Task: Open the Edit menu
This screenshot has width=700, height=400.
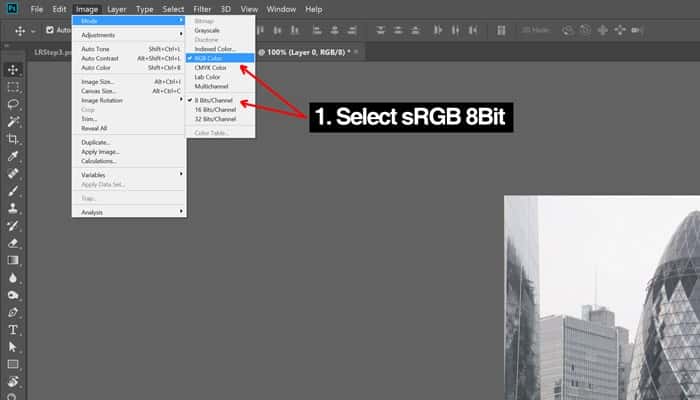Action: click(59, 9)
